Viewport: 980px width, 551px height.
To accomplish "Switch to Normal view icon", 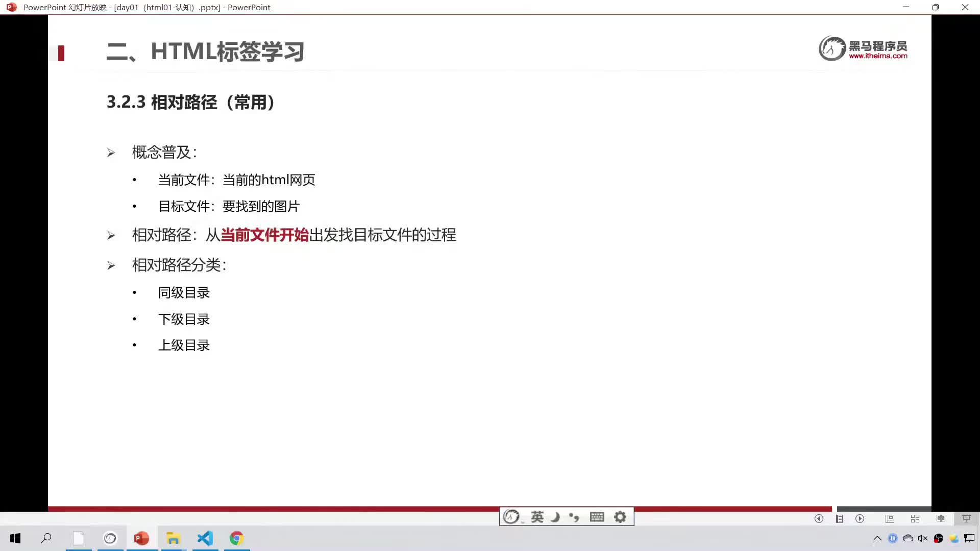I will pos(890,518).
